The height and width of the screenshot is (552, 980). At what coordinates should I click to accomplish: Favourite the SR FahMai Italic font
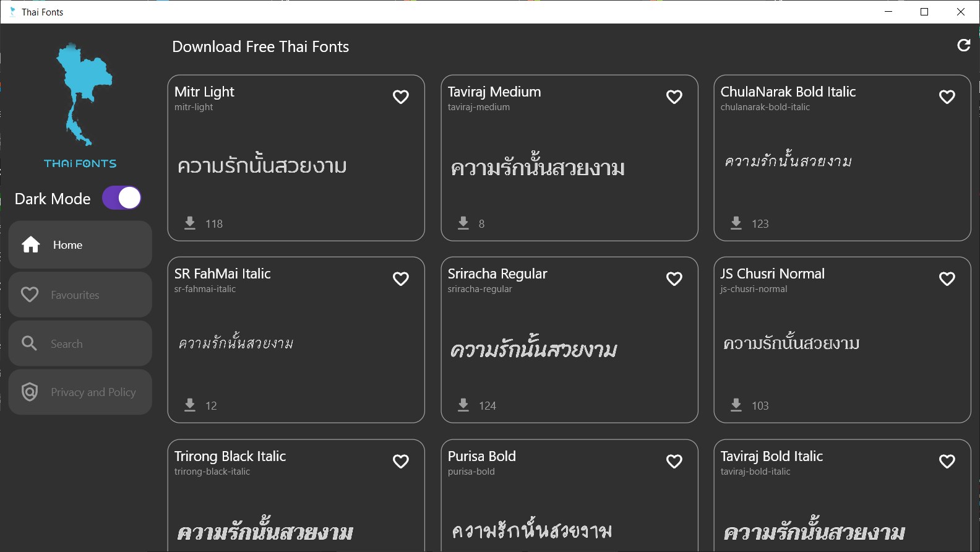tap(401, 279)
